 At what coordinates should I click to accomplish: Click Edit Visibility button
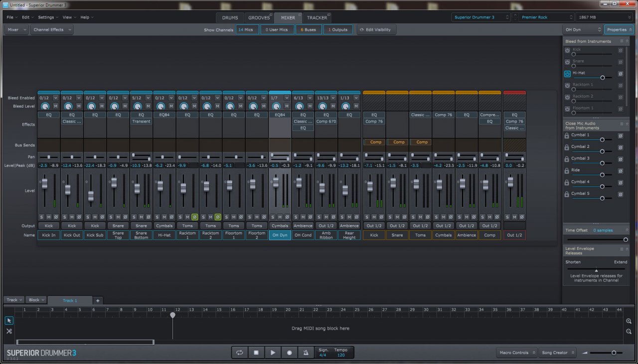click(376, 30)
